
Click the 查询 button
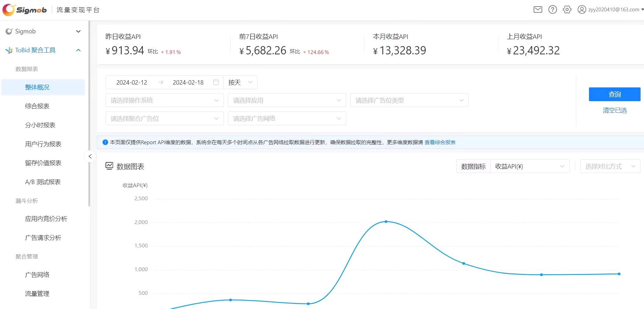coord(615,94)
